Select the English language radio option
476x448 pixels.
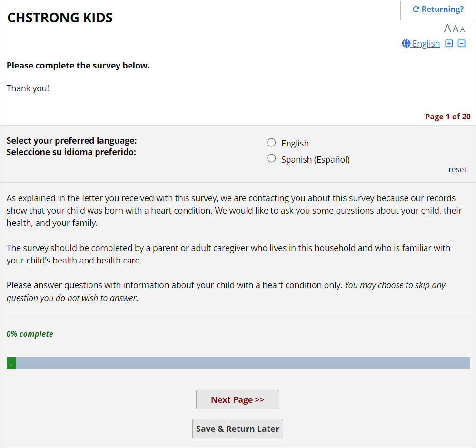click(x=271, y=143)
